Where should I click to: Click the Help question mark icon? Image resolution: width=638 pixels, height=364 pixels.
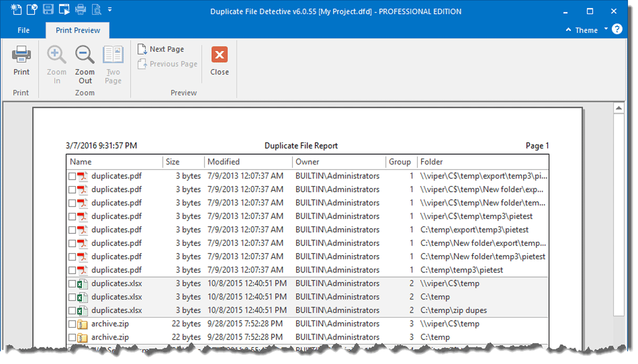click(x=618, y=30)
